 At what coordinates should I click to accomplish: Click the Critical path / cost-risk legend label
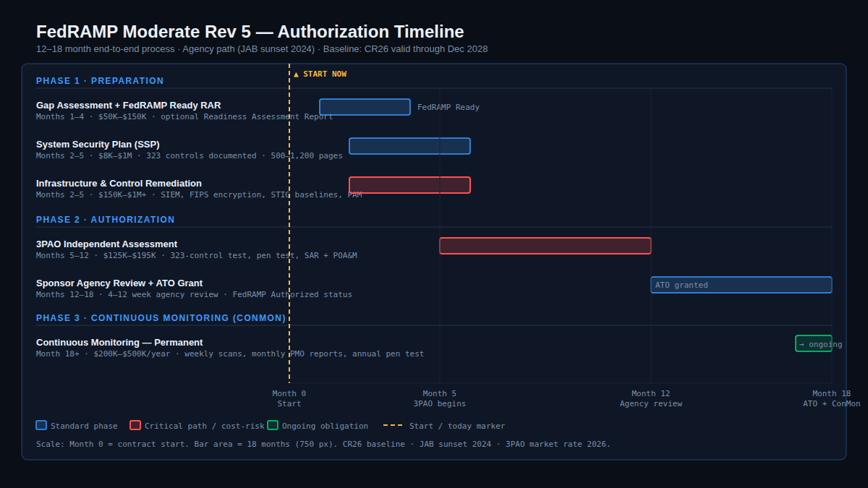point(205,427)
